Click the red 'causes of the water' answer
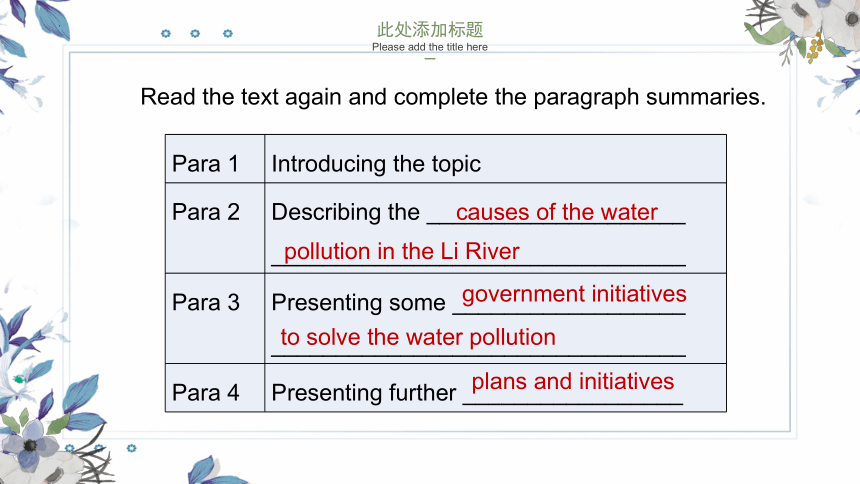Viewport: 860px width, 484px height. pyautogui.click(x=557, y=212)
